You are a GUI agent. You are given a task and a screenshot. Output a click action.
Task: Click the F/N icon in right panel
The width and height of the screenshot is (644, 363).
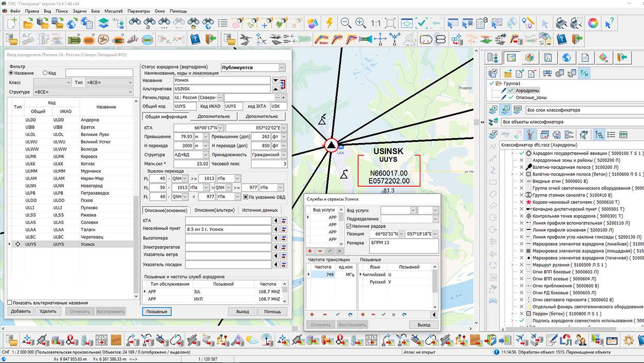584,74
